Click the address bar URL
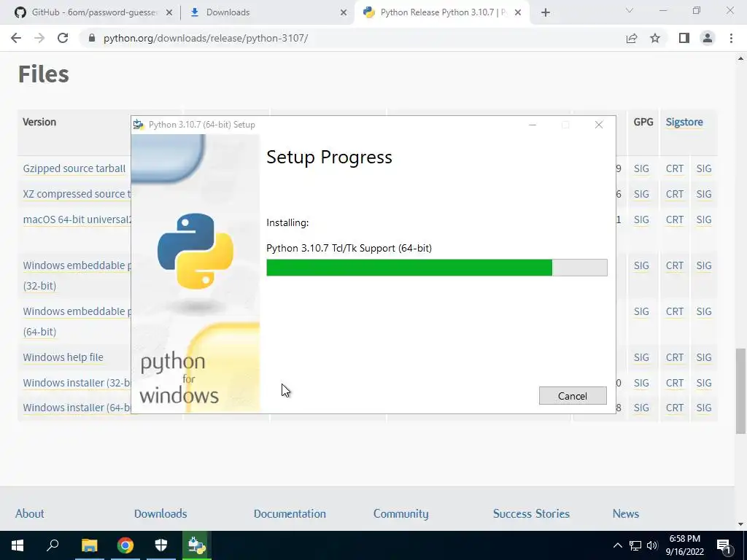 click(205, 38)
